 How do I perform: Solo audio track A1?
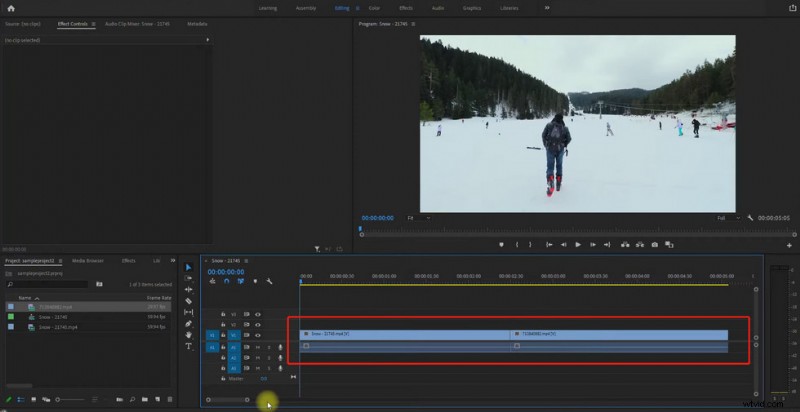click(x=269, y=347)
